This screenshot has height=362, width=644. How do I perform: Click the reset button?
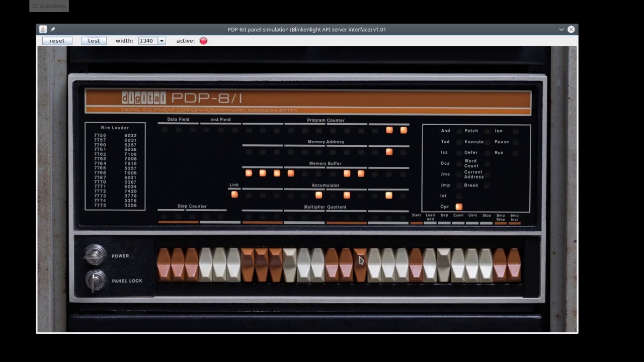pos(57,41)
